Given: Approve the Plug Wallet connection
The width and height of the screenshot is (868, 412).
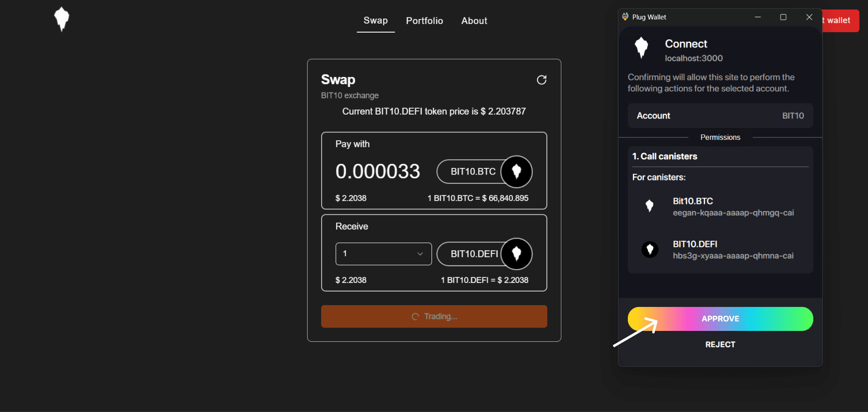Looking at the screenshot, I should click(720, 319).
